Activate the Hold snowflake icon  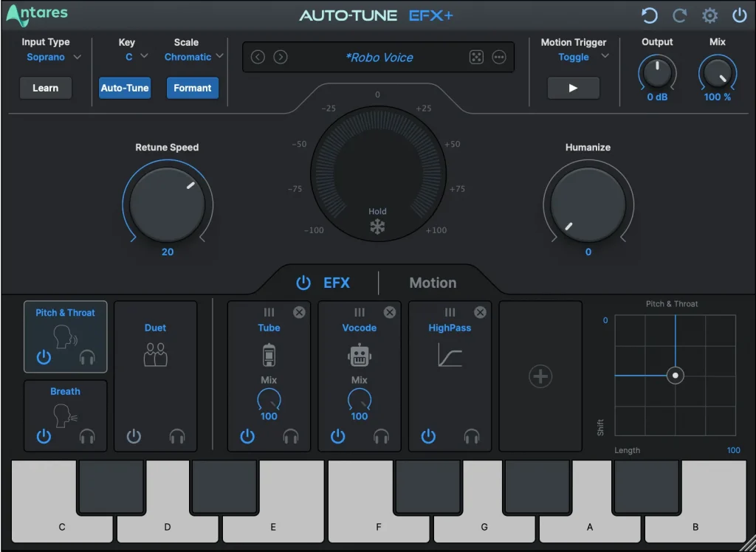click(377, 227)
